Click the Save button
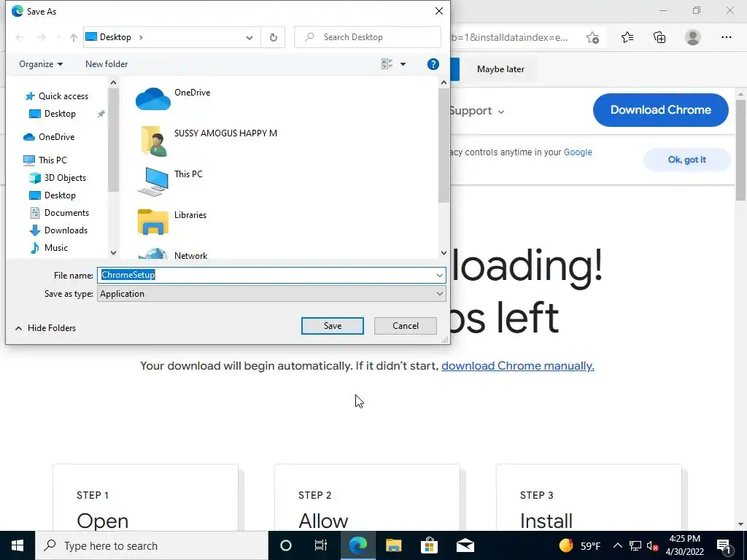Image resolution: width=747 pixels, height=560 pixels. (x=333, y=326)
